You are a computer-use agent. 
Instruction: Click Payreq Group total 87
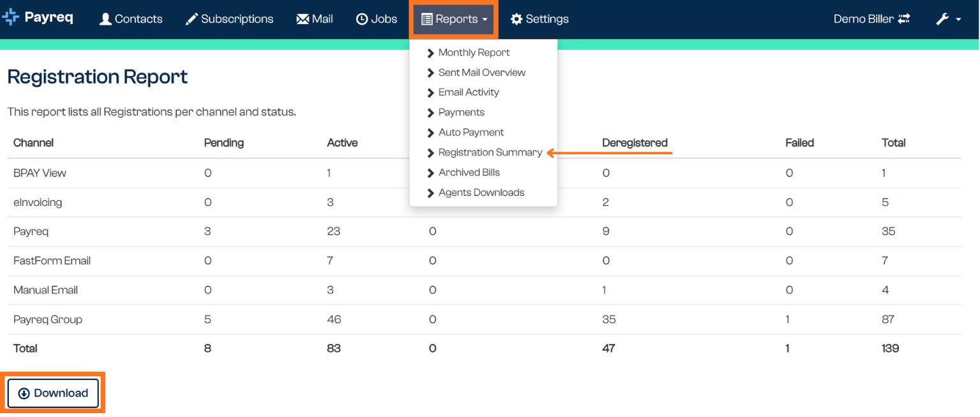[888, 319]
